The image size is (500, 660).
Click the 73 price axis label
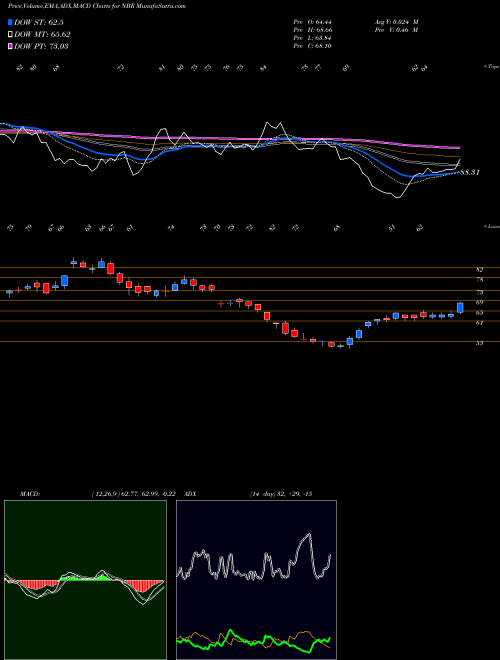[x=479, y=292]
